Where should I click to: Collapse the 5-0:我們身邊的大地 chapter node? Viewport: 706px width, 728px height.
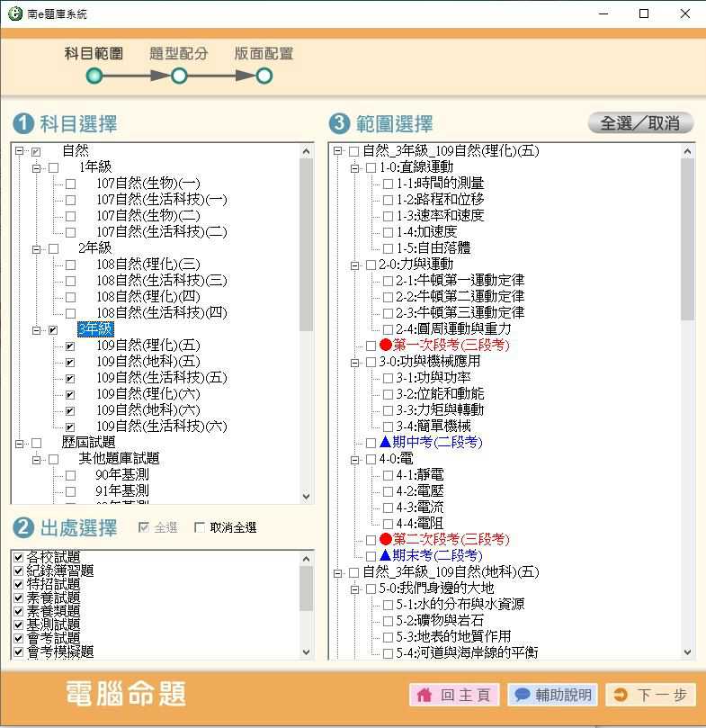(354, 589)
